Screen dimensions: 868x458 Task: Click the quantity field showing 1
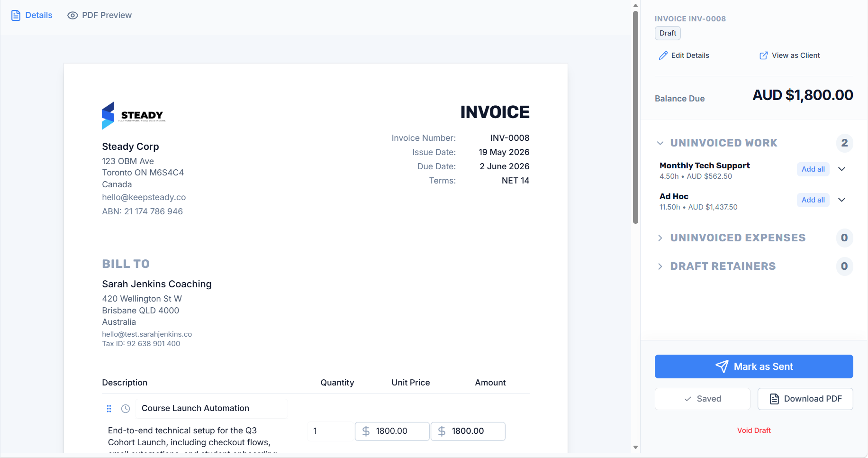331,431
